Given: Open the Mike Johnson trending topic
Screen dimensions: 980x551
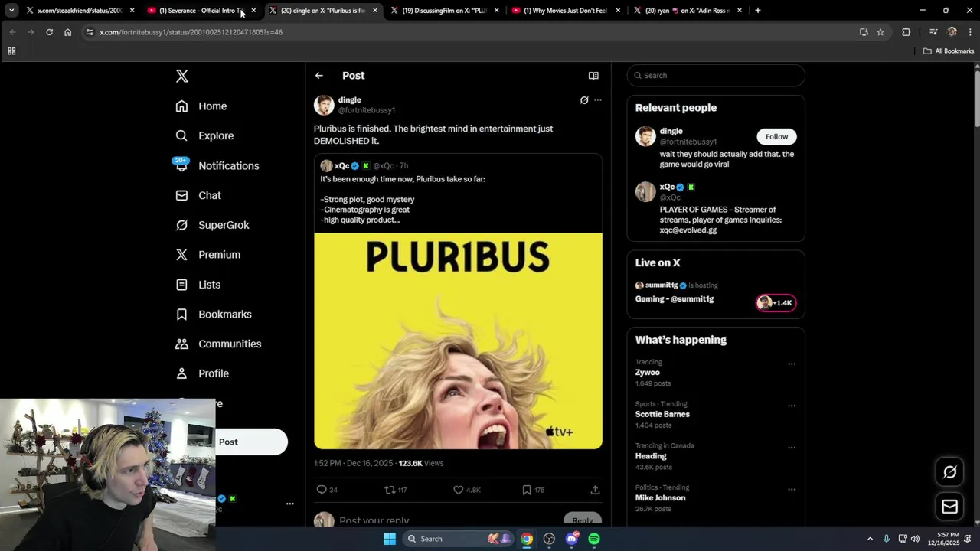Looking at the screenshot, I should coord(660,498).
